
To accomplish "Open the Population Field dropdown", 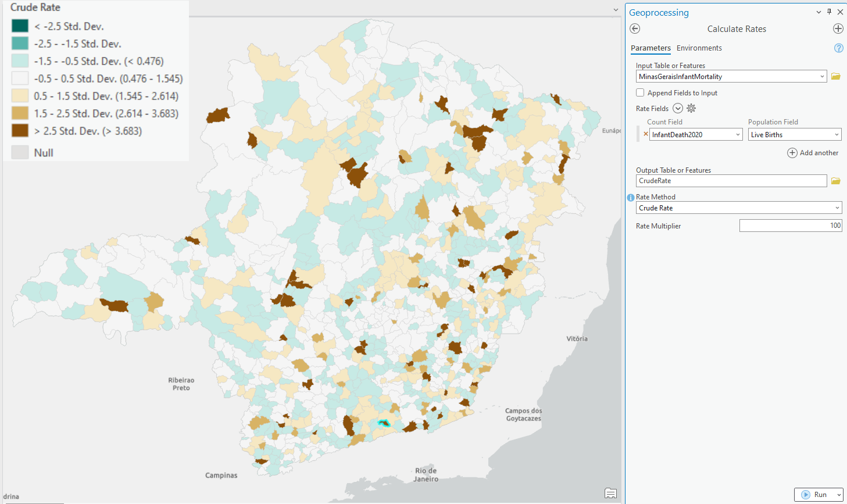I will (x=837, y=134).
